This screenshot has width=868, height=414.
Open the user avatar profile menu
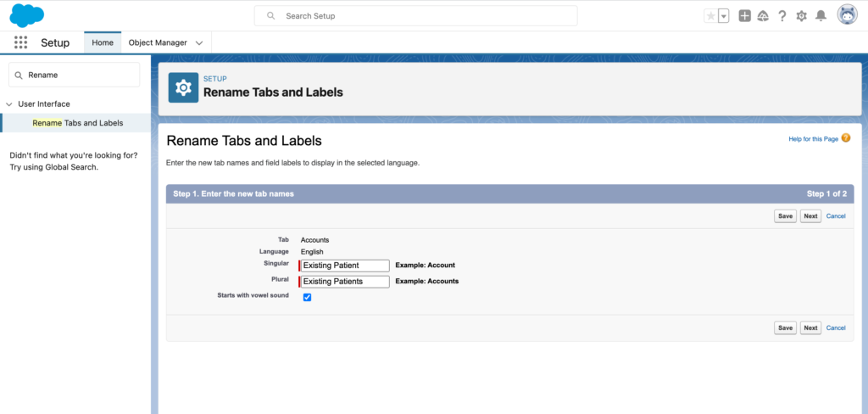click(847, 15)
